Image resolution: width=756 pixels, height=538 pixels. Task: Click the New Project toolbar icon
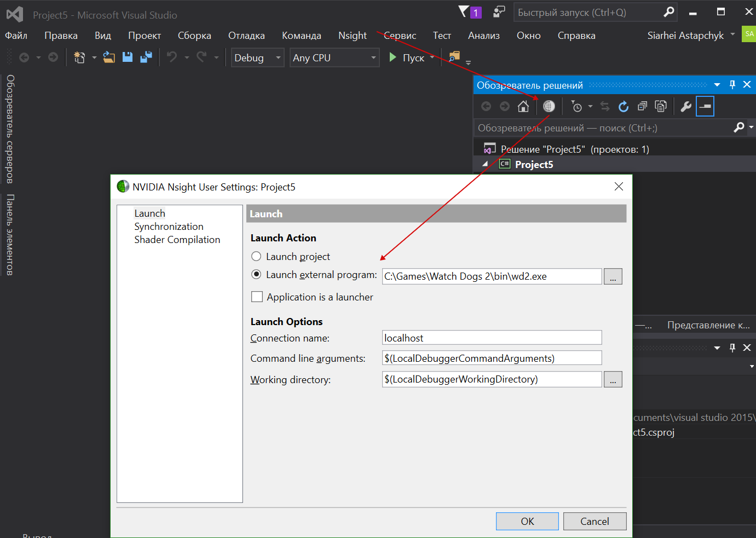[x=79, y=57]
